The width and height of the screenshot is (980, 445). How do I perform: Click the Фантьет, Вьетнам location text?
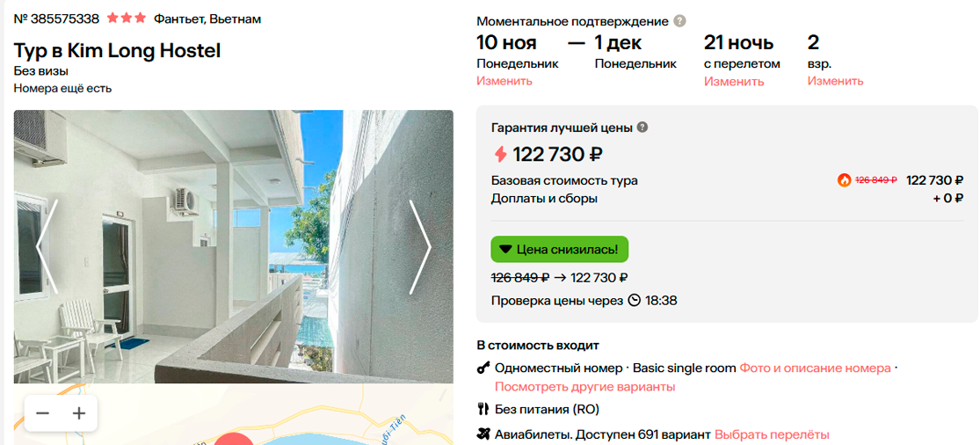pos(207,18)
